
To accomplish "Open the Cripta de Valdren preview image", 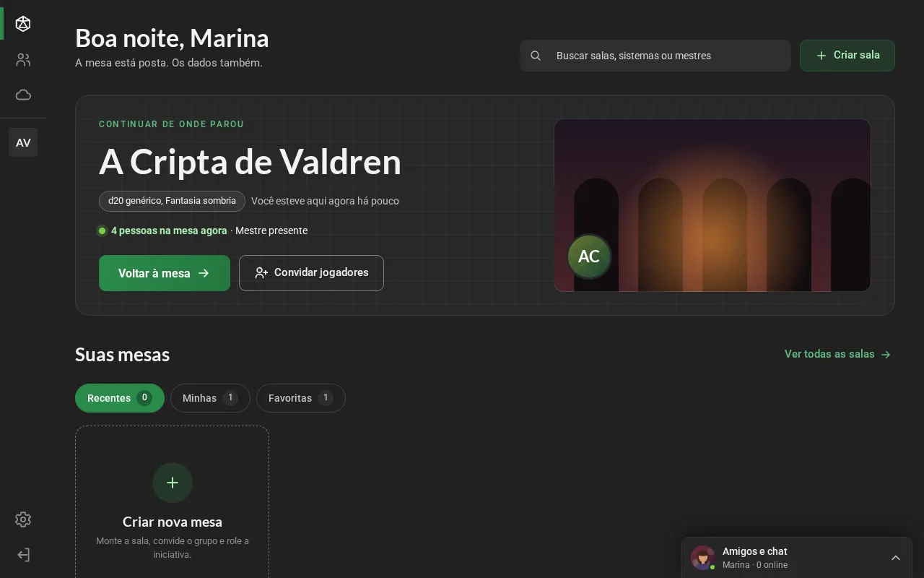I will [x=712, y=205].
